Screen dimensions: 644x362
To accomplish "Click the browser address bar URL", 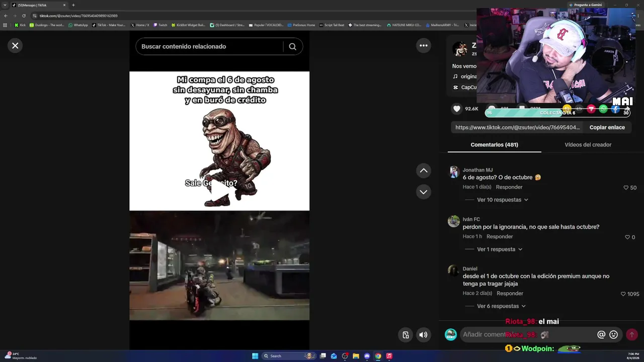I will pyautogui.click(x=78, y=16).
